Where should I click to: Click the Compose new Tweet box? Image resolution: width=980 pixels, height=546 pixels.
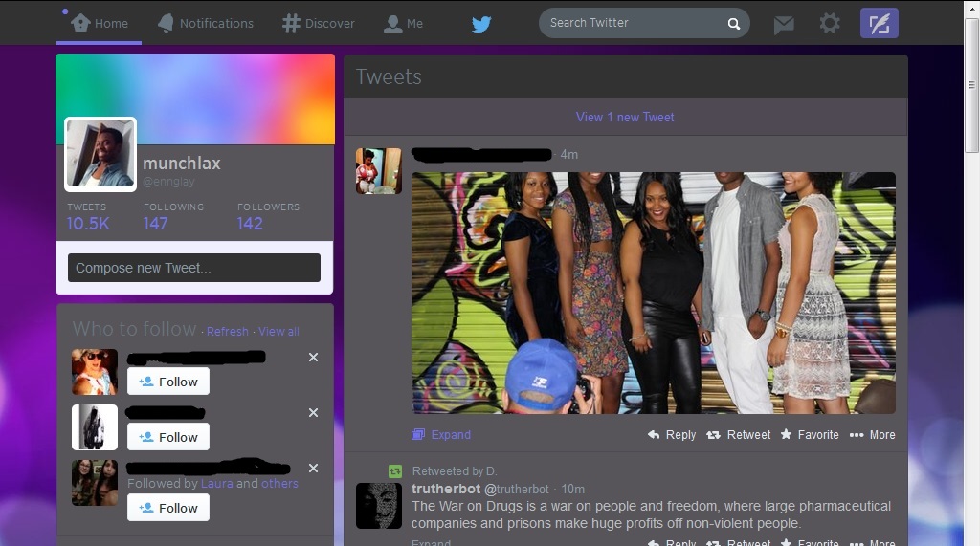[x=194, y=268]
